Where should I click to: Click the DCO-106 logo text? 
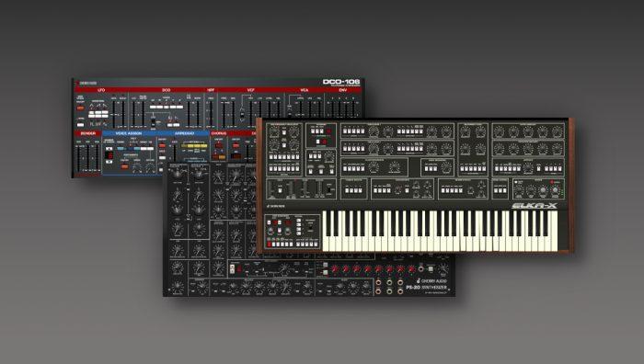pos(341,82)
